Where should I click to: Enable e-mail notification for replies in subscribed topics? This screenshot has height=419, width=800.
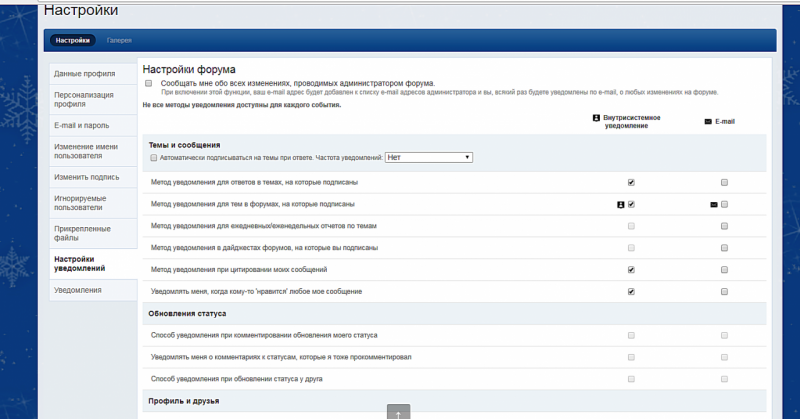[x=724, y=182]
